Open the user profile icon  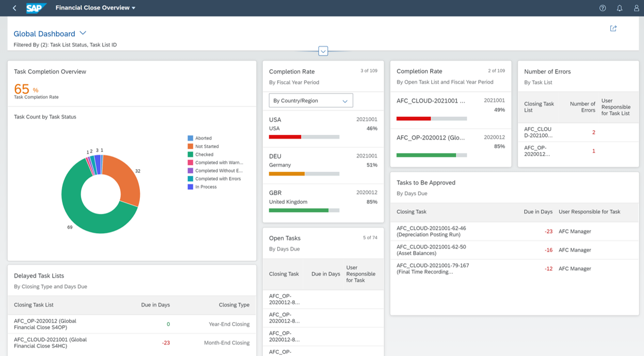tap(636, 8)
